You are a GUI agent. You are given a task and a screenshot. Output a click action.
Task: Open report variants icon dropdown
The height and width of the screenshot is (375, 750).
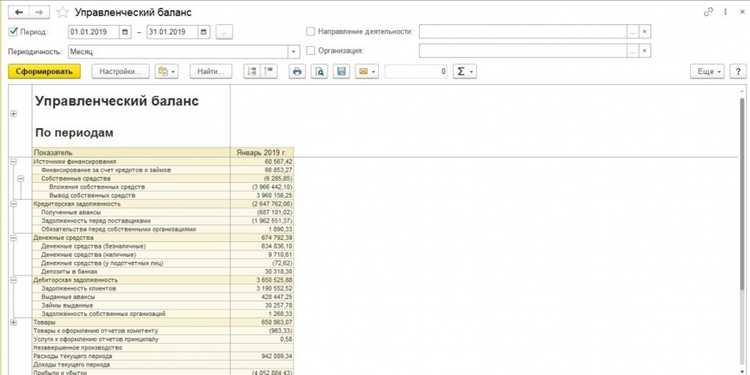[x=167, y=71]
